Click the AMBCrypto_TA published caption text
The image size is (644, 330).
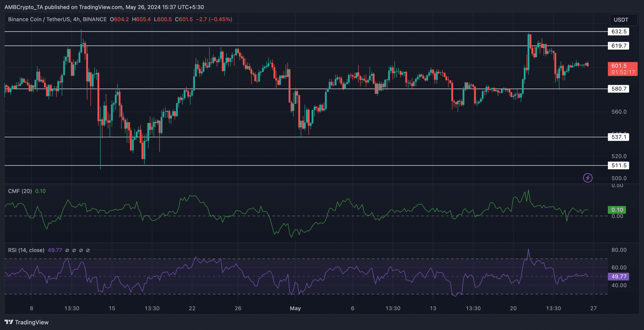click(104, 7)
